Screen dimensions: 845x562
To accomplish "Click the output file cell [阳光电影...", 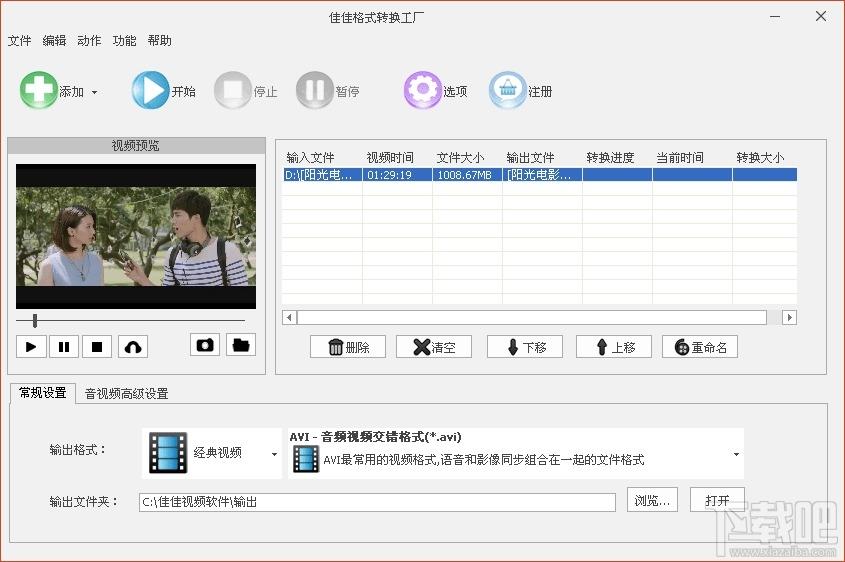I will 542,175.
